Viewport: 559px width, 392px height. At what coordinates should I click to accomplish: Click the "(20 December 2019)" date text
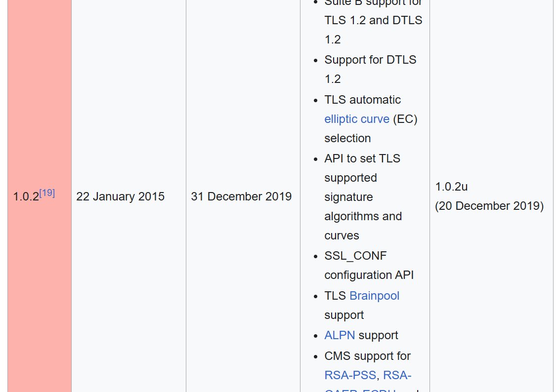tap(489, 206)
